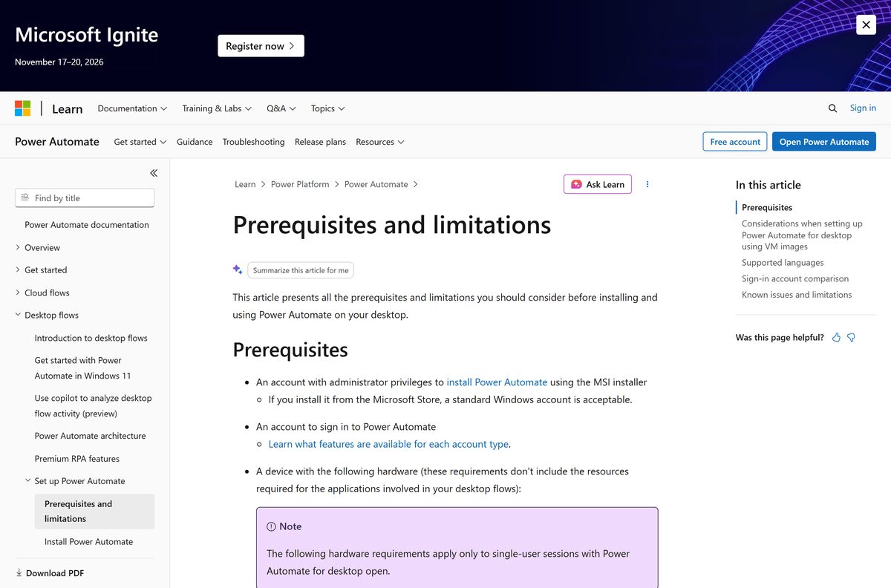Collapse the table of contents sidebar
This screenshot has height=588, width=891.
click(154, 173)
